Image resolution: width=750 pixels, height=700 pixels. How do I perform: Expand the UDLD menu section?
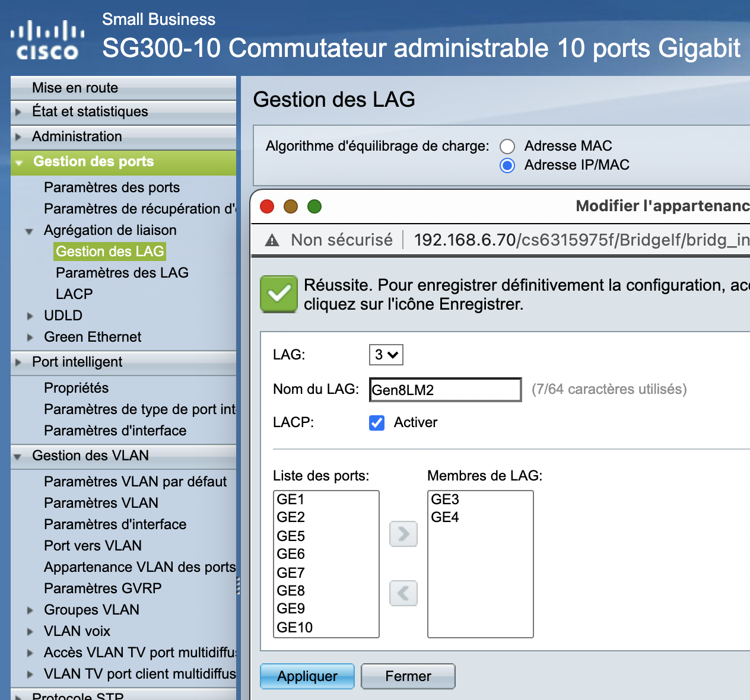(30, 316)
